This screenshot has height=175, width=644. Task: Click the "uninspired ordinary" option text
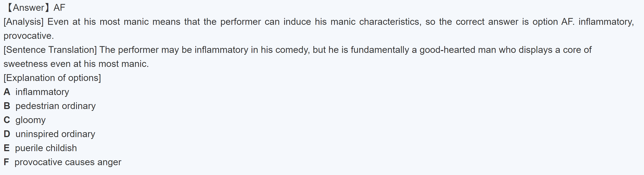tap(55, 134)
